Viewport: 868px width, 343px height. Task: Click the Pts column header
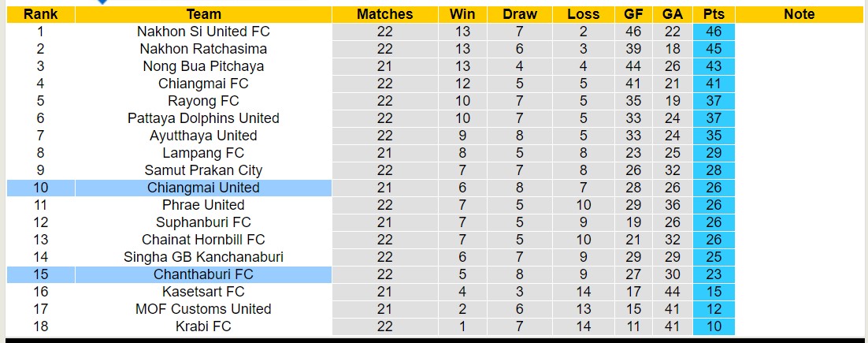(714, 14)
